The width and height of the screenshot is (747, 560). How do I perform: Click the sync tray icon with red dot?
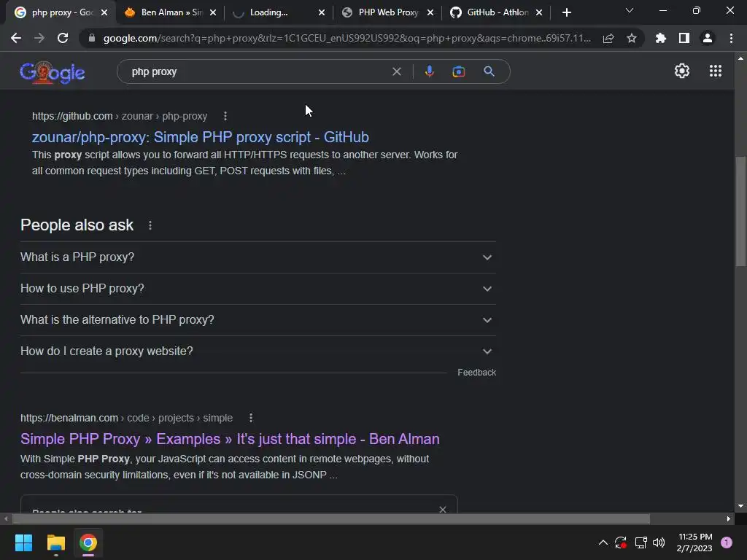click(x=621, y=542)
